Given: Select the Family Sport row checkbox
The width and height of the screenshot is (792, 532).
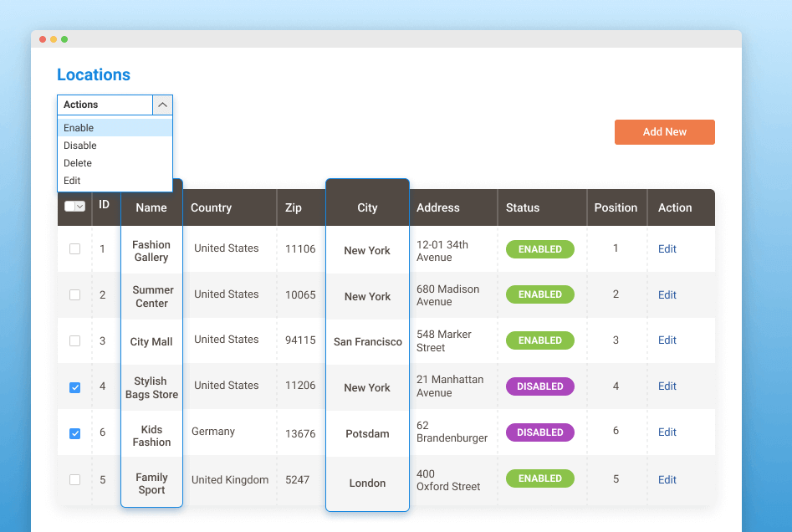Looking at the screenshot, I should pos(74,479).
